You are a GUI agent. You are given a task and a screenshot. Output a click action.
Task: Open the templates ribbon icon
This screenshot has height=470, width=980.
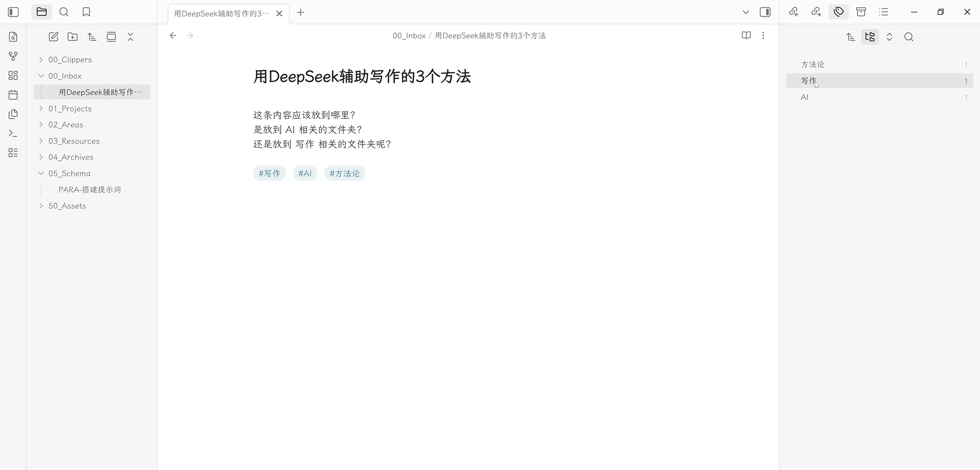13,114
